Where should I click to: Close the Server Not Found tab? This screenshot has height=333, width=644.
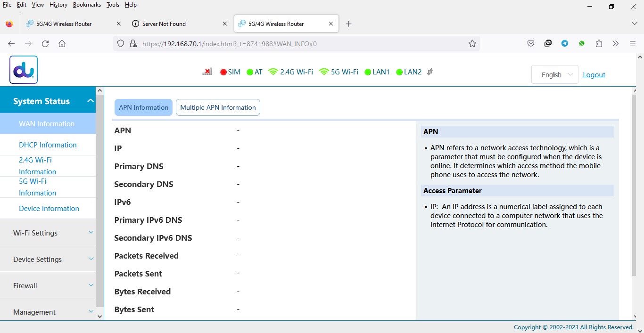pyautogui.click(x=225, y=24)
